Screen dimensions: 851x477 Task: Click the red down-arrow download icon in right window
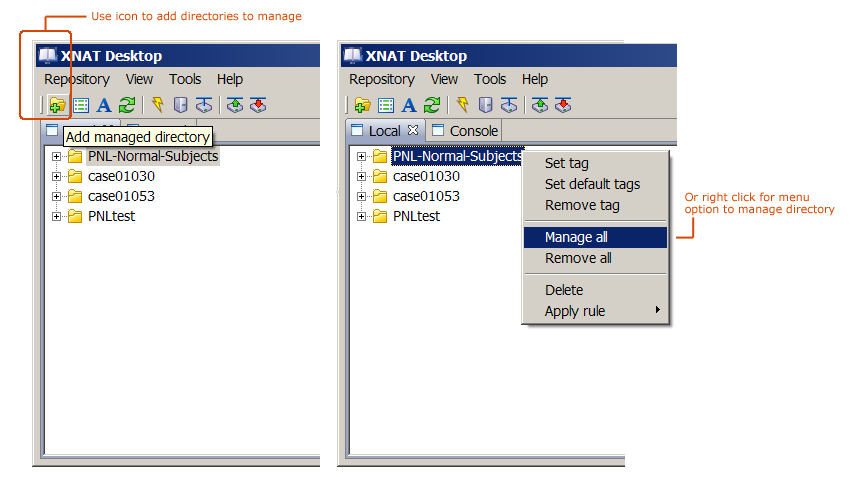pos(563,104)
